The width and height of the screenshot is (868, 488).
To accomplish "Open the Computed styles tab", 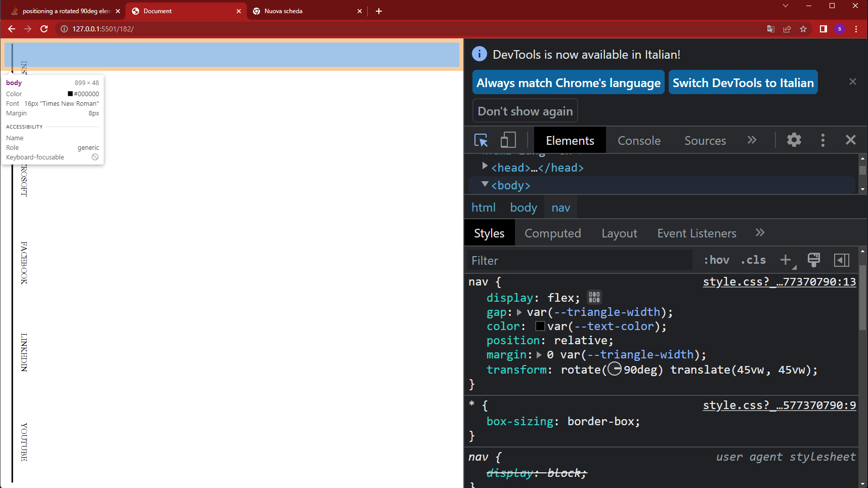I will [553, 233].
